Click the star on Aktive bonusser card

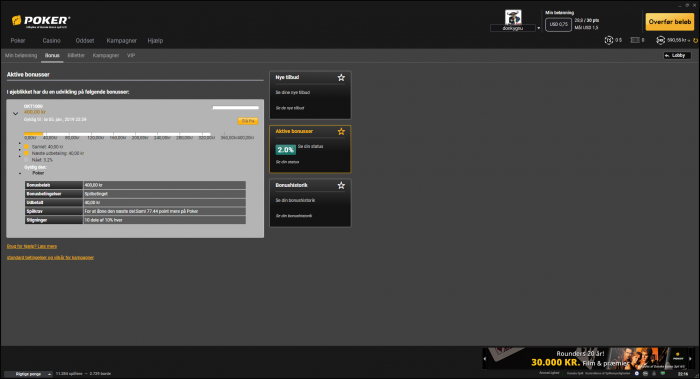pos(341,132)
